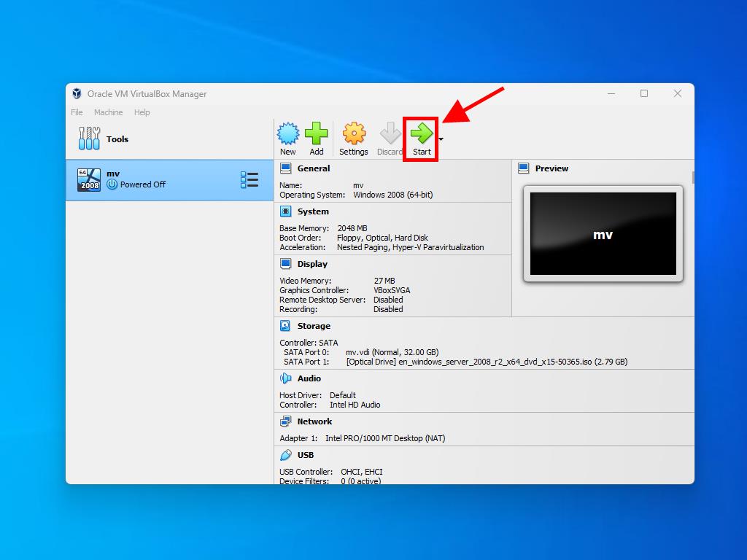Click Controller: SATA label

tap(309, 343)
